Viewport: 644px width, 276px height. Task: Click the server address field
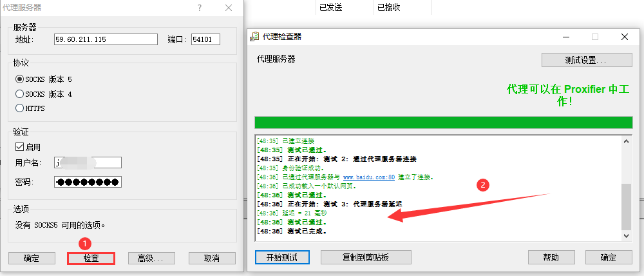pos(106,39)
